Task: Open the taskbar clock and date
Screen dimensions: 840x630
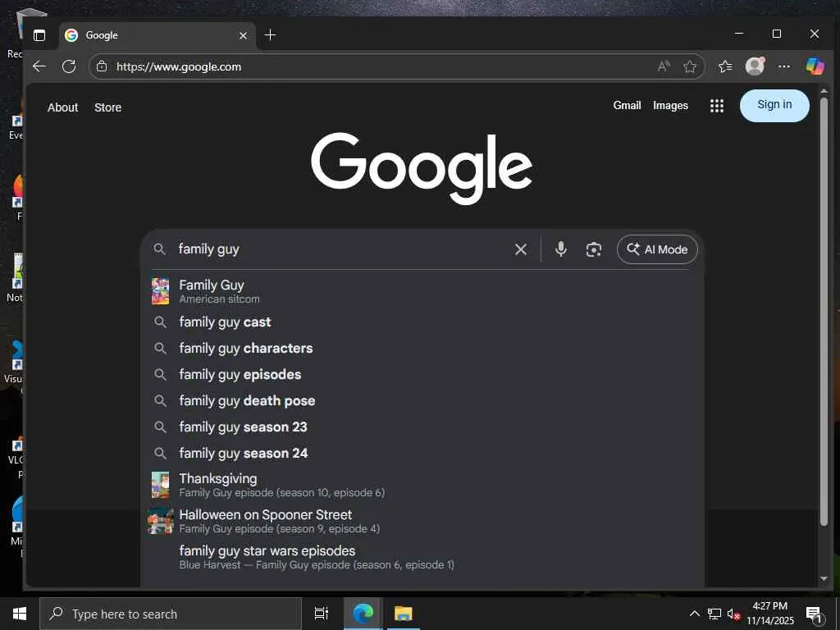Action: pyautogui.click(x=769, y=614)
